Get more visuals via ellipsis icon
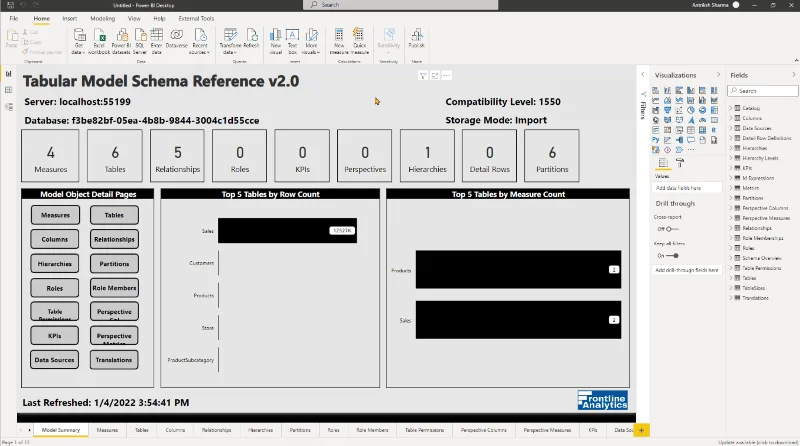Image resolution: width=800 pixels, height=446 pixels. pos(691,150)
